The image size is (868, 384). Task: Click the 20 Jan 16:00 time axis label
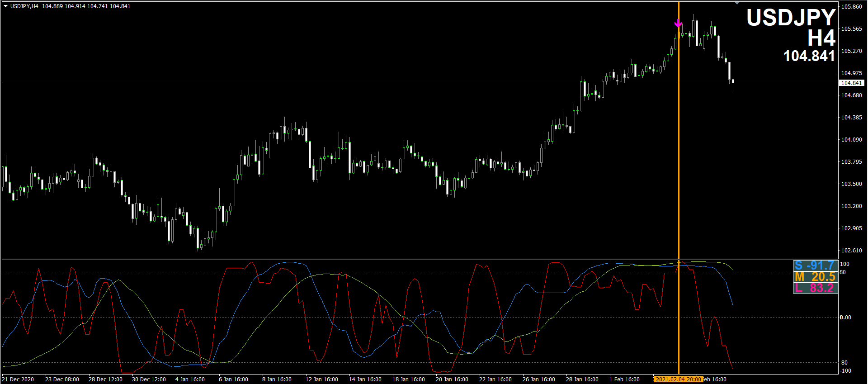tap(452, 379)
